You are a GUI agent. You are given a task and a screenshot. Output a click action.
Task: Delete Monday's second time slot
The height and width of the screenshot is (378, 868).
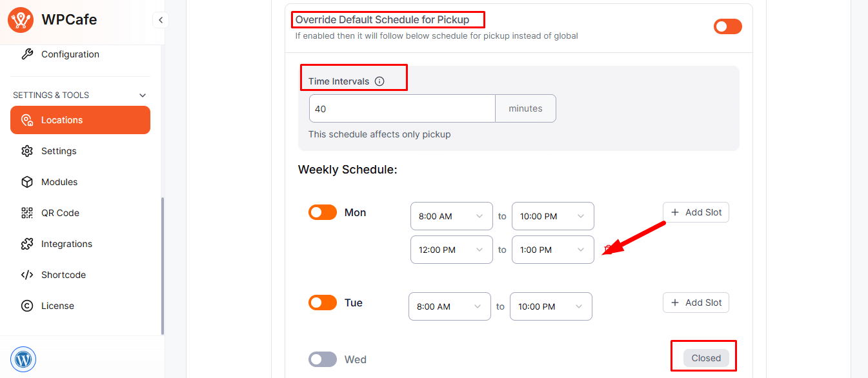(607, 250)
